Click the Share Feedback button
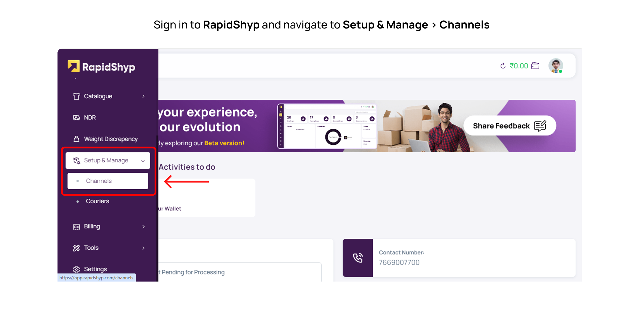The image size is (644, 309). [510, 126]
